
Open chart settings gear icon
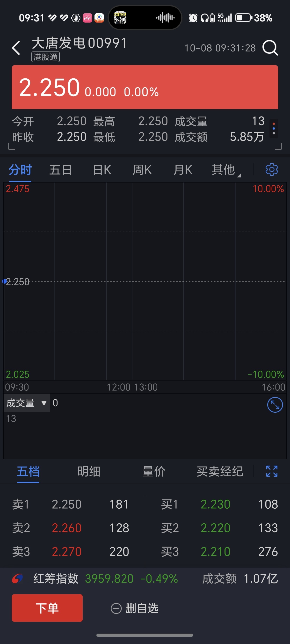tap(272, 170)
